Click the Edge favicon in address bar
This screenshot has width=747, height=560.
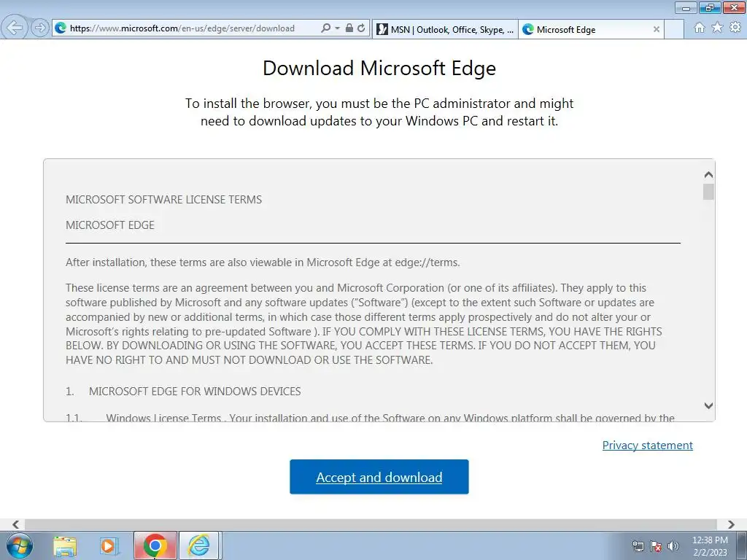point(61,28)
